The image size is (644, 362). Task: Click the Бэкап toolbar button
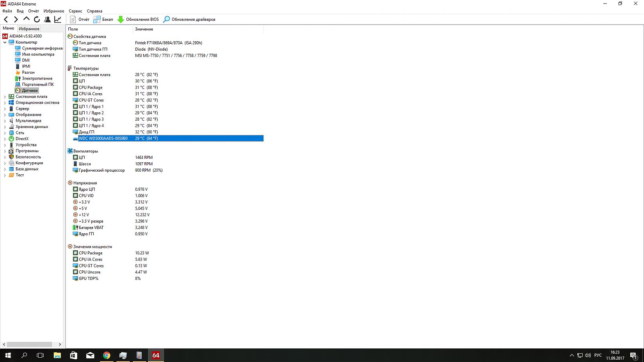tap(103, 19)
